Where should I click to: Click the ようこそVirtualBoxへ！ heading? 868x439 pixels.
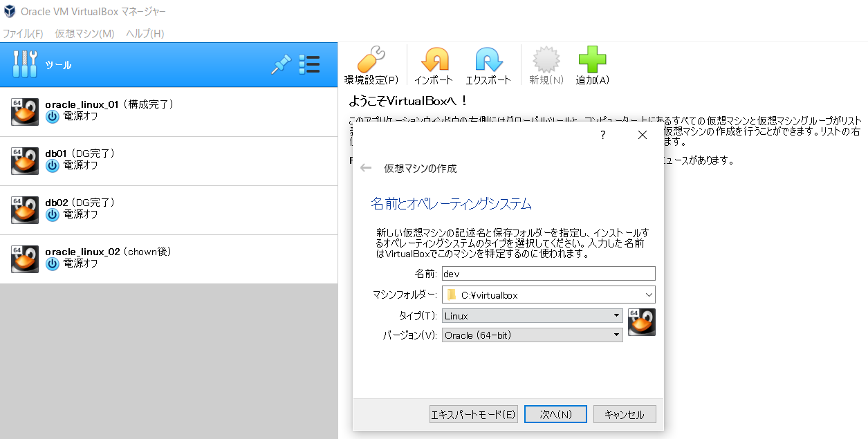pos(407,101)
